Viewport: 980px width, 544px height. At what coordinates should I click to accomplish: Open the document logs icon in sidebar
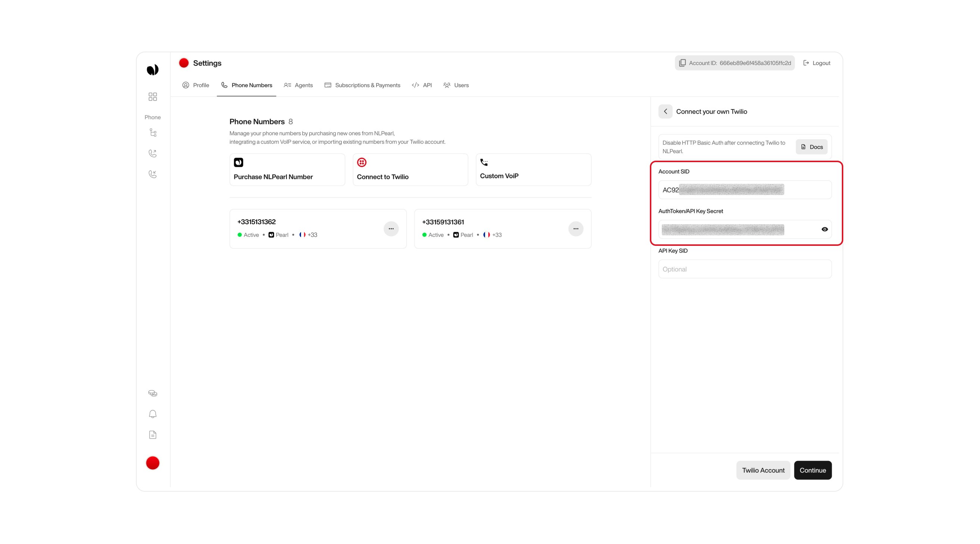[x=152, y=435]
